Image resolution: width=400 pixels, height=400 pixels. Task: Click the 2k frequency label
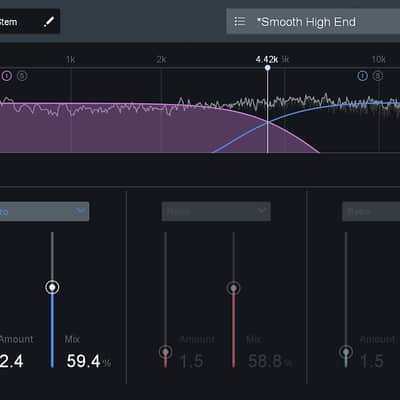tap(161, 60)
